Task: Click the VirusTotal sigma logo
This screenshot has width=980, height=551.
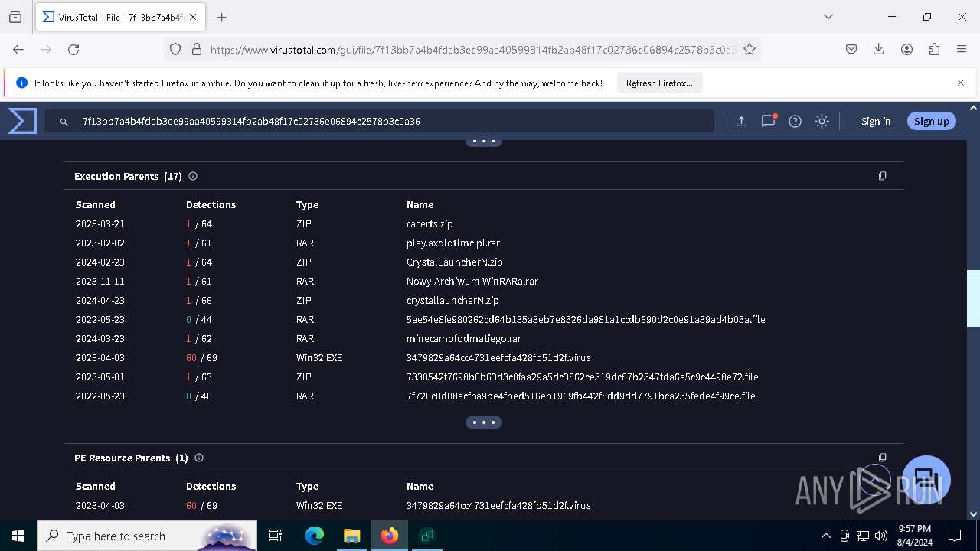Action: coord(22,121)
